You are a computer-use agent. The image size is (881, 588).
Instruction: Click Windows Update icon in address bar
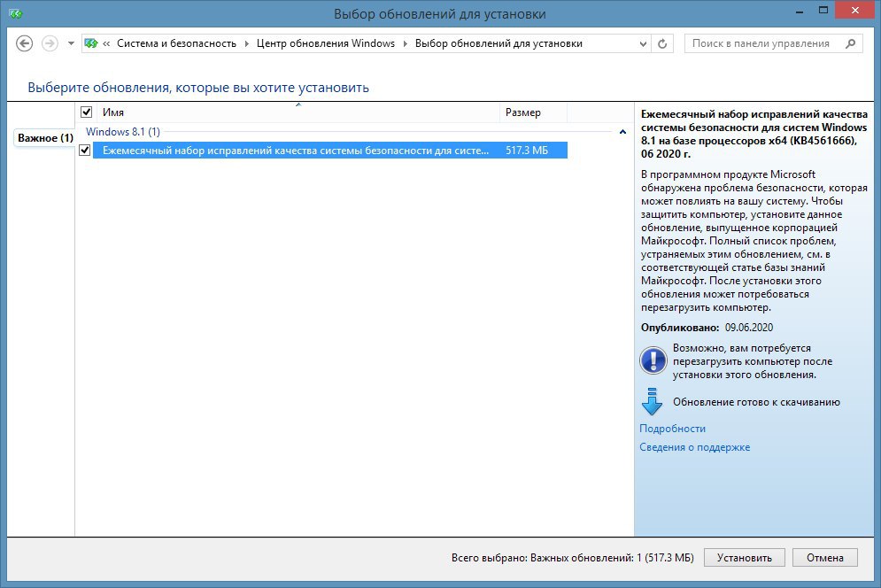tap(91, 43)
